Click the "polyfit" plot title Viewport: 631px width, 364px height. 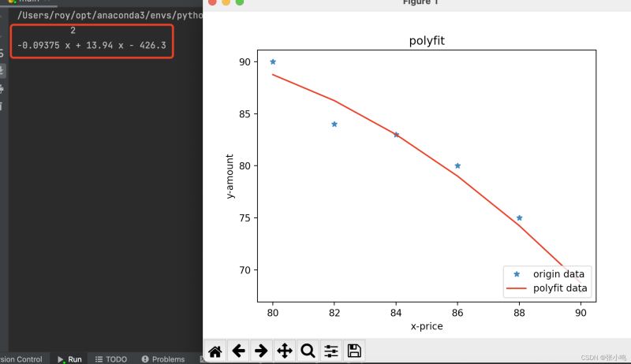(x=426, y=41)
